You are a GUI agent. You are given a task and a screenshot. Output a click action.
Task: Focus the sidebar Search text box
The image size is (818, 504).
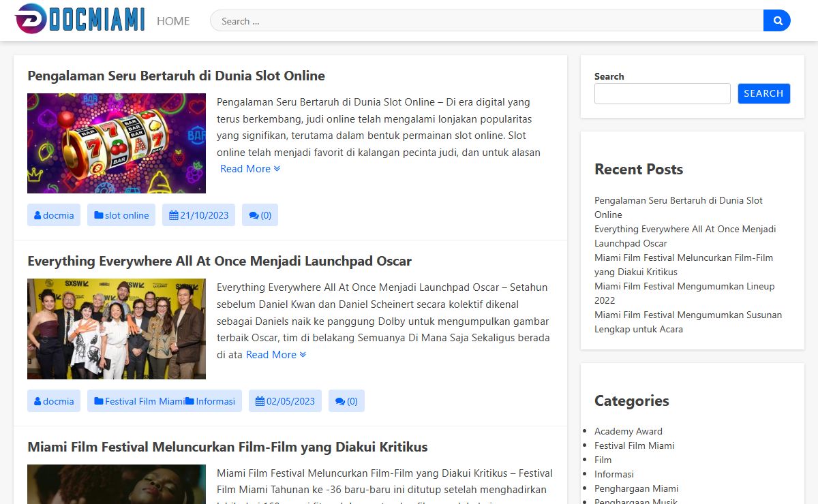(663, 93)
